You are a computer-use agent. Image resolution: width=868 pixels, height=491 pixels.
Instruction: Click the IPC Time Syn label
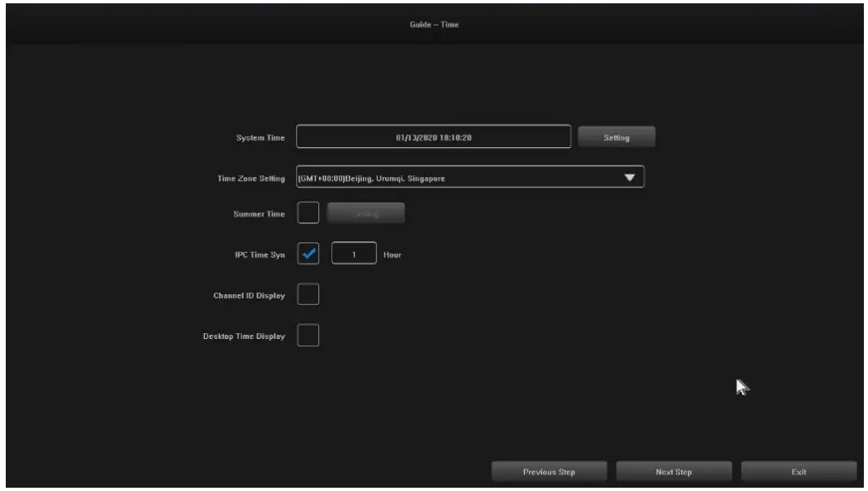point(260,255)
